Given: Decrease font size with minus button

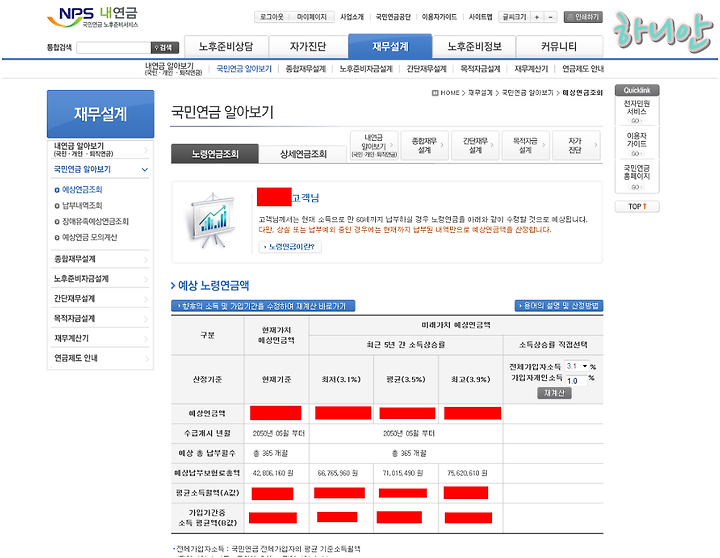Looking at the screenshot, I should [551, 17].
